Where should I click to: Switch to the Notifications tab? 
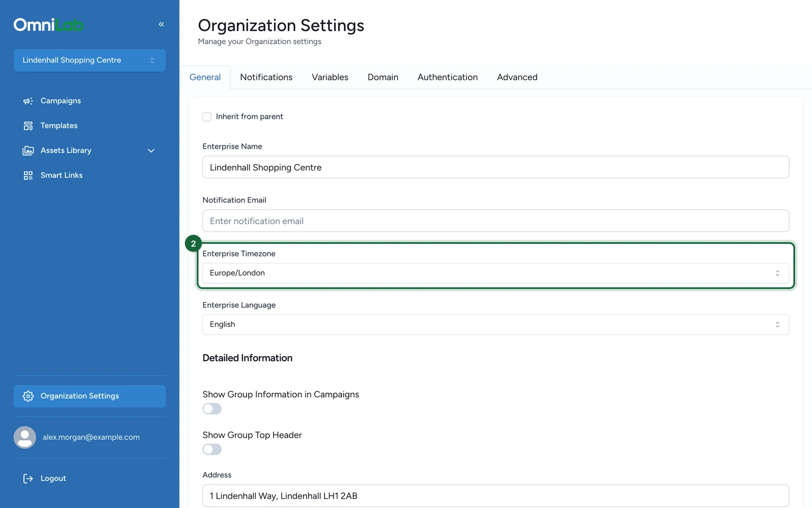point(266,77)
